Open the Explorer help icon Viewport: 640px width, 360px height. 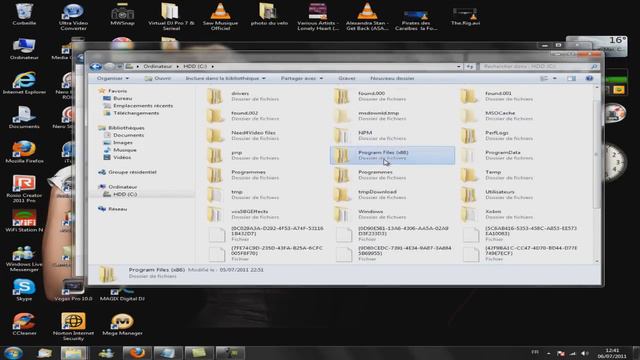pos(589,78)
